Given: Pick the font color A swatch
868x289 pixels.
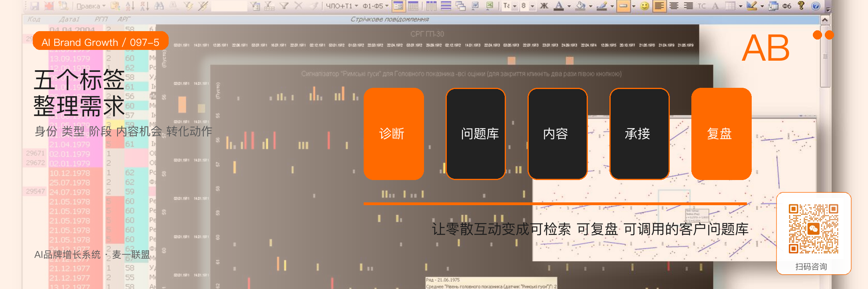Looking at the screenshot, I should click(x=559, y=6).
